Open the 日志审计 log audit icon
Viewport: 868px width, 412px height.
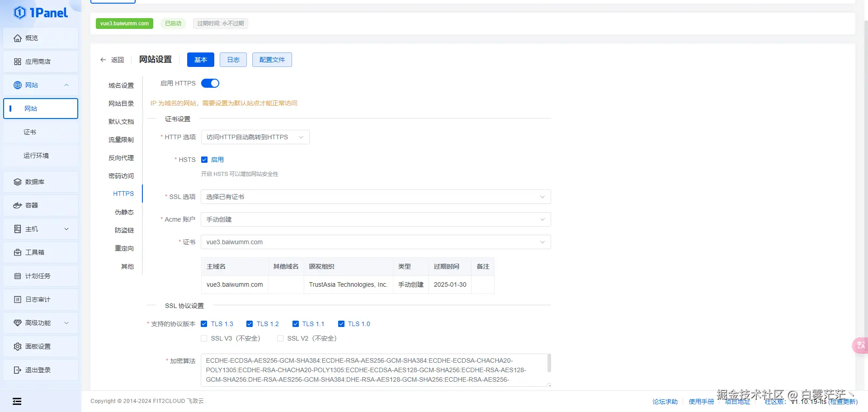[x=18, y=299]
